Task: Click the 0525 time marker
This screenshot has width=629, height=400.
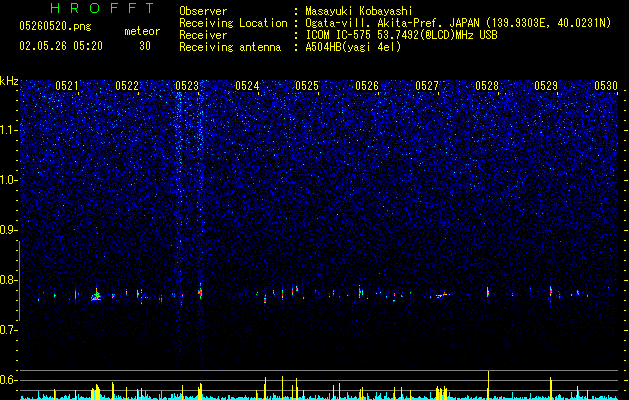Action: coord(307,85)
